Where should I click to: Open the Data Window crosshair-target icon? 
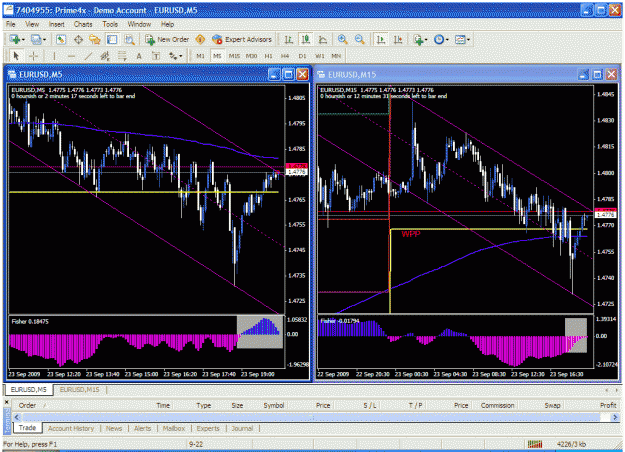coord(78,39)
